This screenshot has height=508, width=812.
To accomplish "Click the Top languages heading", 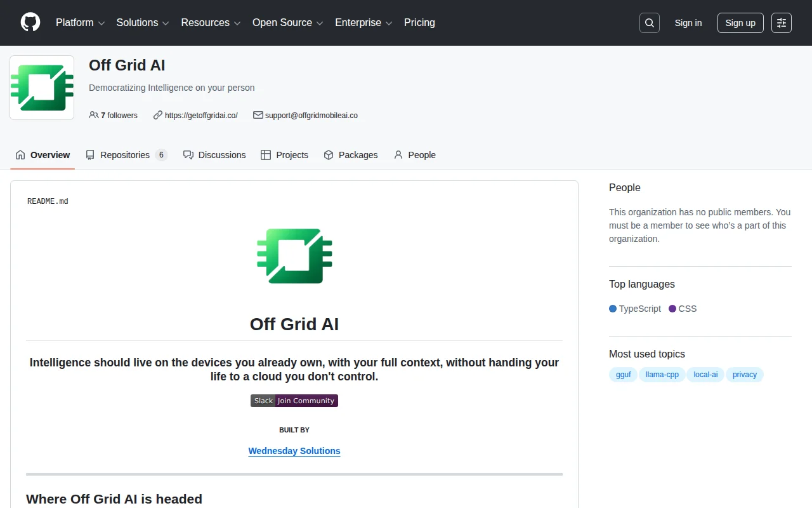I will 642,284.
